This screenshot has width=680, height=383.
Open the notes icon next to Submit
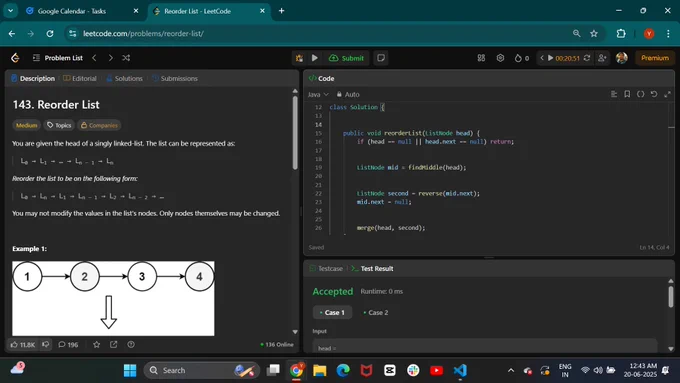pos(381,58)
